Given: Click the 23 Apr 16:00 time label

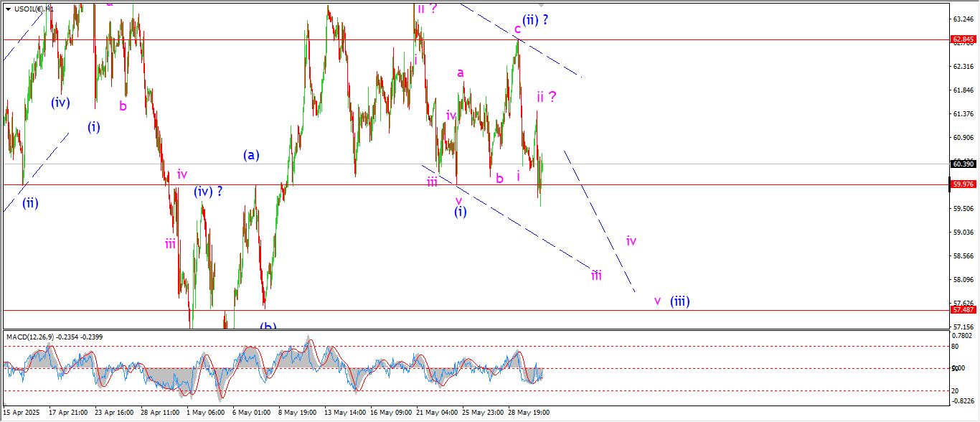Looking at the screenshot, I should click(115, 413).
